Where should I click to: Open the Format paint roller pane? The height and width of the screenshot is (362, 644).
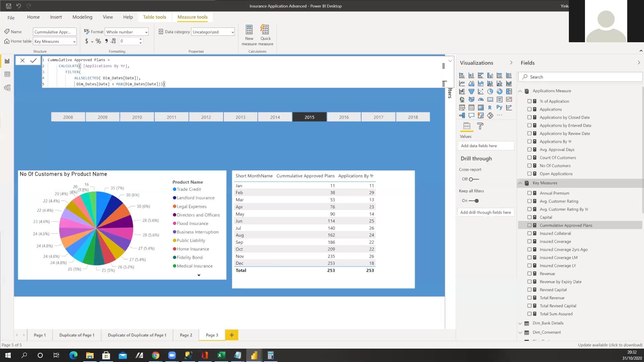[480, 126]
